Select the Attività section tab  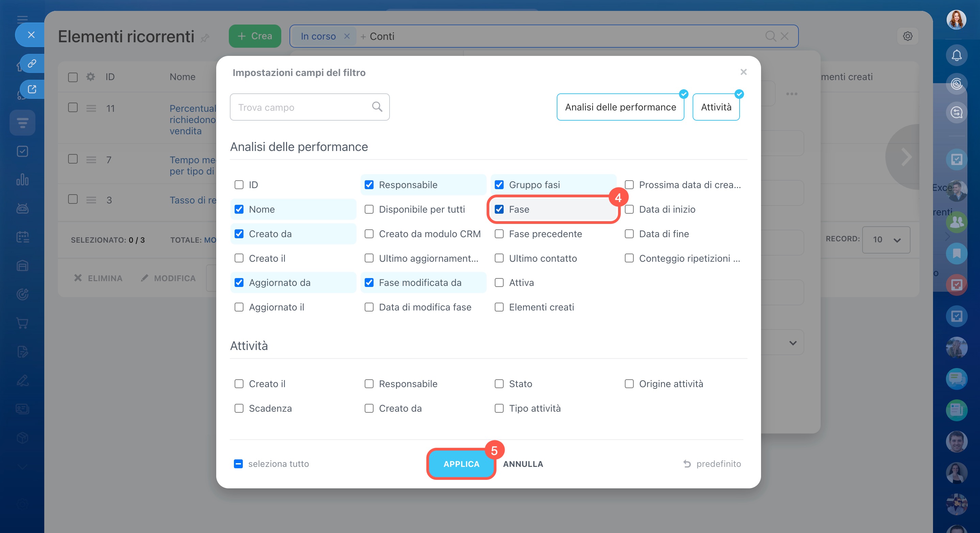pos(716,107)
